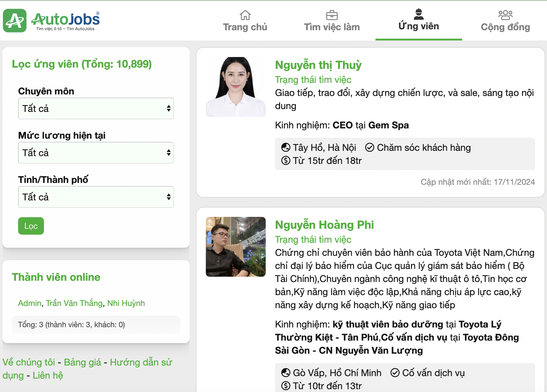
Task: Click the AutoJobs logo icon
Action: click(x=15, y=21)
